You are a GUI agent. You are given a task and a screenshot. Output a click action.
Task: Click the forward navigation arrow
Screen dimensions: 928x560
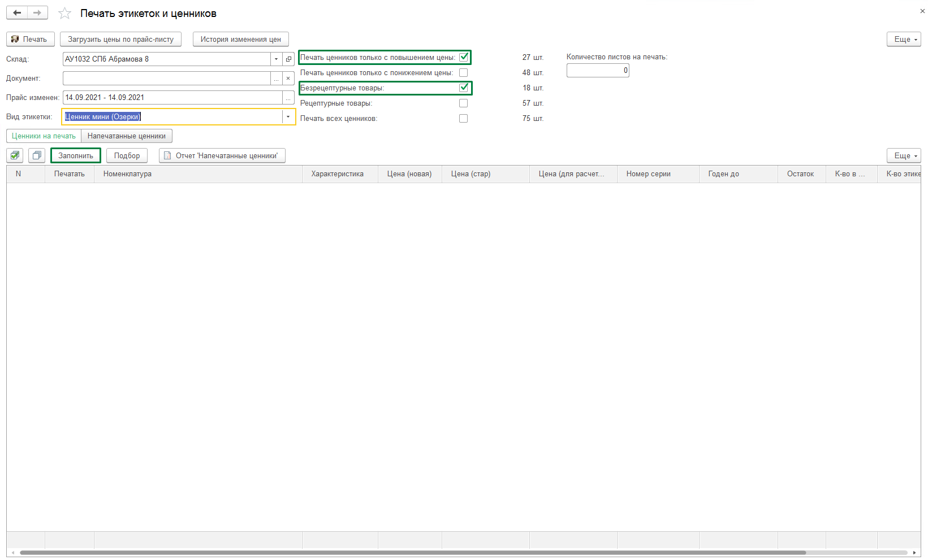(x=37, y=13)
